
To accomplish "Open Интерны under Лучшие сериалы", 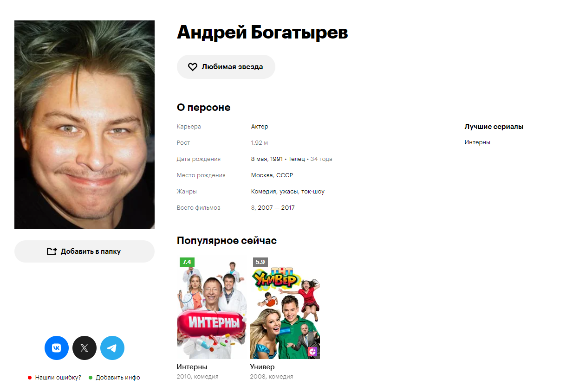I will 477,142.
